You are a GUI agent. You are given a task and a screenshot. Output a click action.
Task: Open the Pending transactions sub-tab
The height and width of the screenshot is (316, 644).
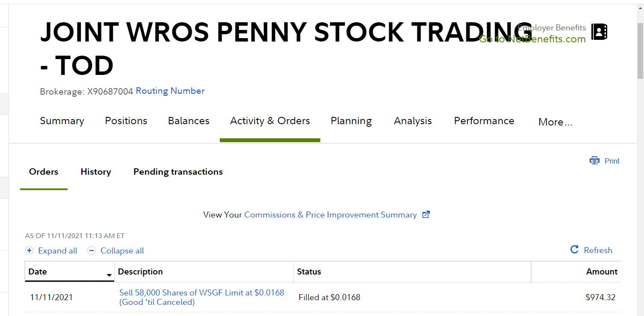pos(178,172)
